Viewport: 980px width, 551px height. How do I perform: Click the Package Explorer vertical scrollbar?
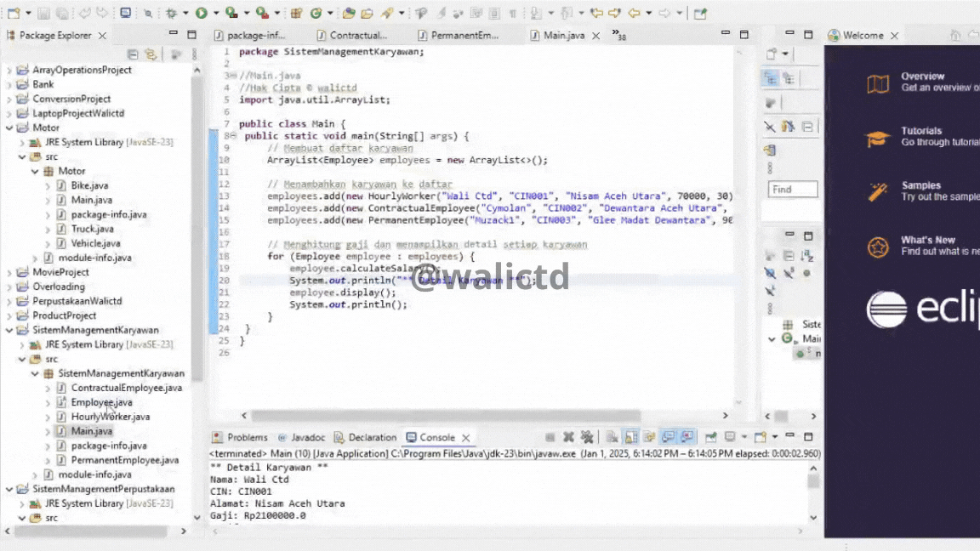pos(197,227)
